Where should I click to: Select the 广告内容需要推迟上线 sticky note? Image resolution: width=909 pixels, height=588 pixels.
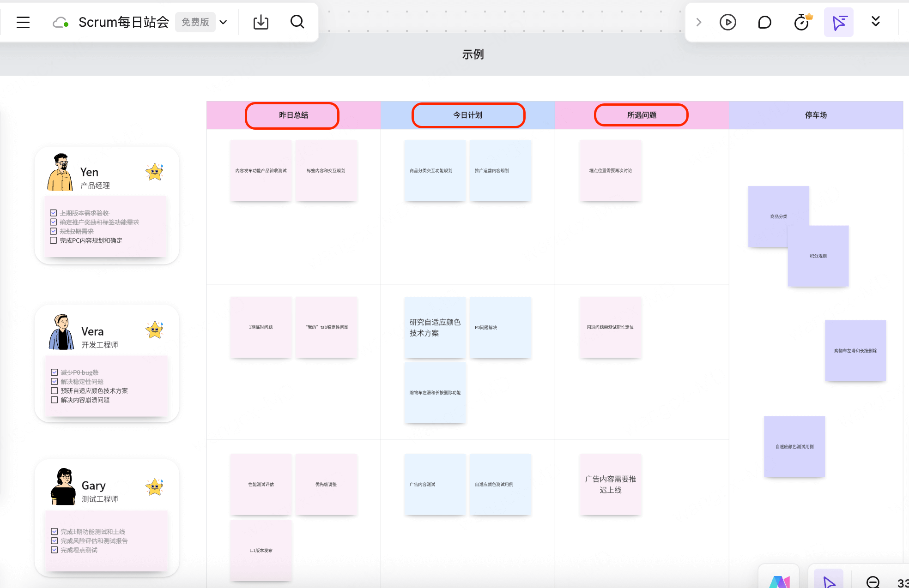(610, 484)
